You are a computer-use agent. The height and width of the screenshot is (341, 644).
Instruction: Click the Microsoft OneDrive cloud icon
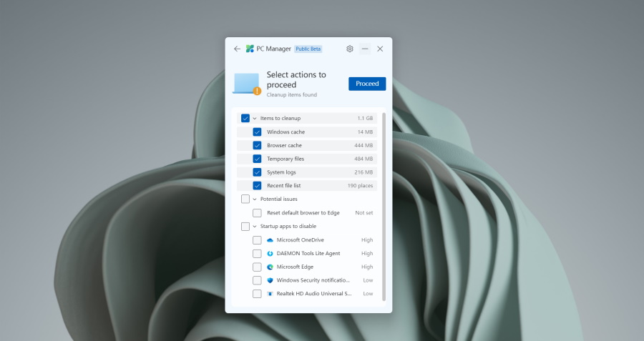coord(270,240)
